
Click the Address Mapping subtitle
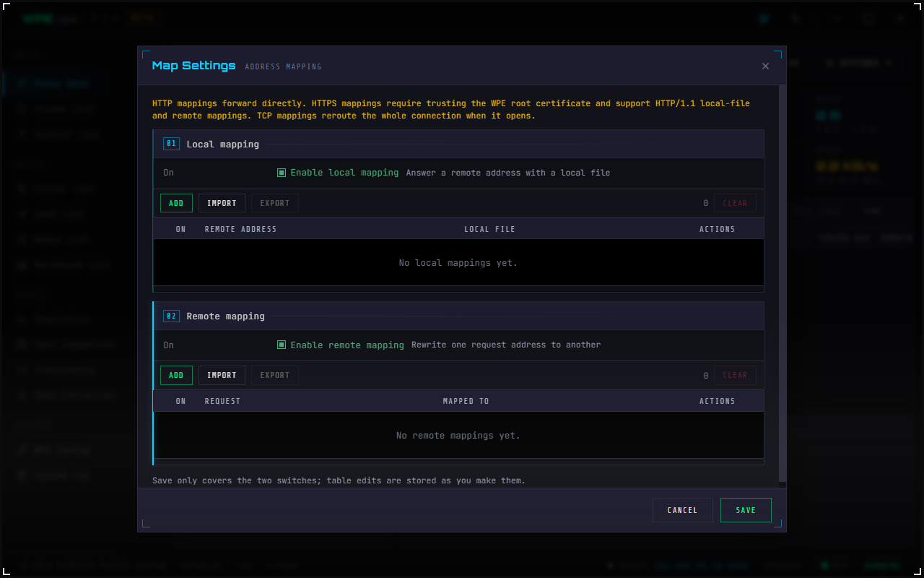pos(283,66)
